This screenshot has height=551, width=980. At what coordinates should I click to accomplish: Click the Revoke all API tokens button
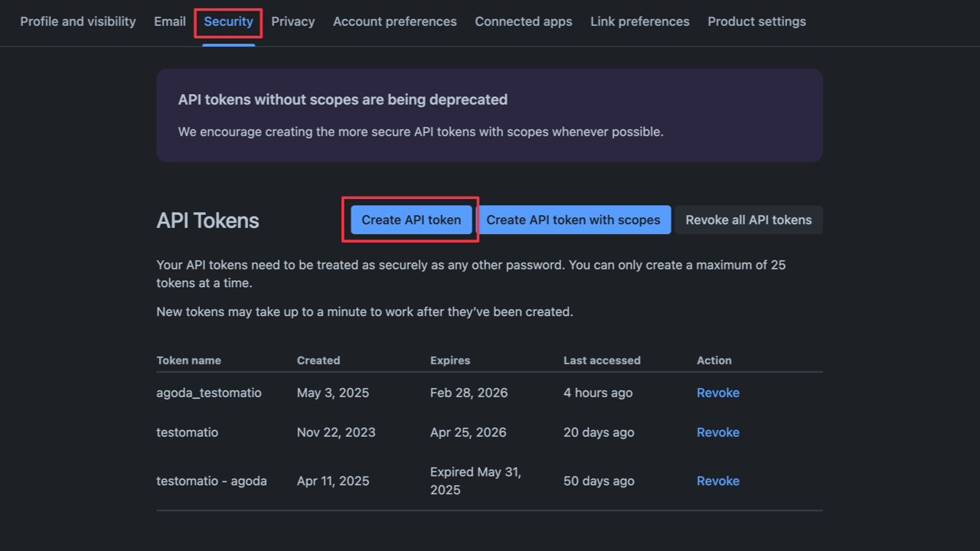(748, 220)
